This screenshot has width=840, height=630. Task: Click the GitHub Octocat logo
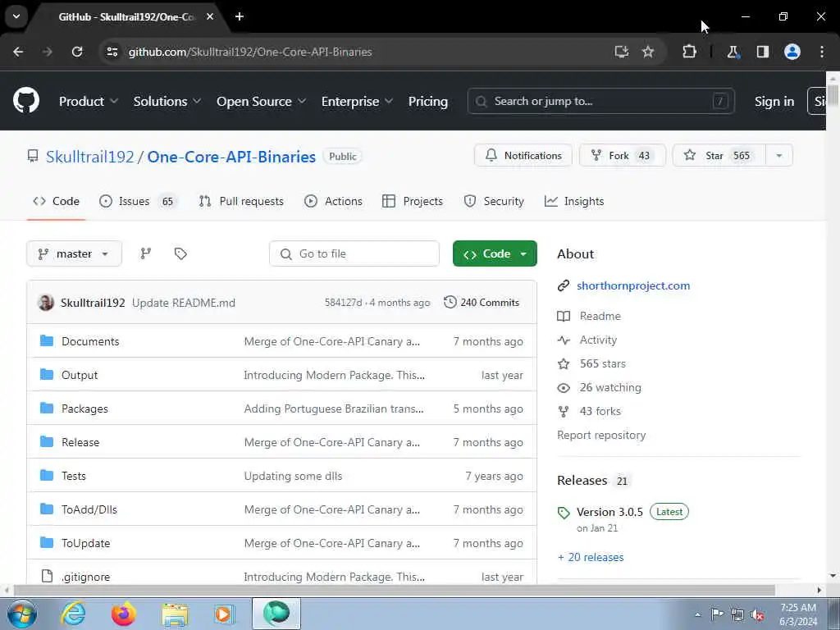[26, 100]
